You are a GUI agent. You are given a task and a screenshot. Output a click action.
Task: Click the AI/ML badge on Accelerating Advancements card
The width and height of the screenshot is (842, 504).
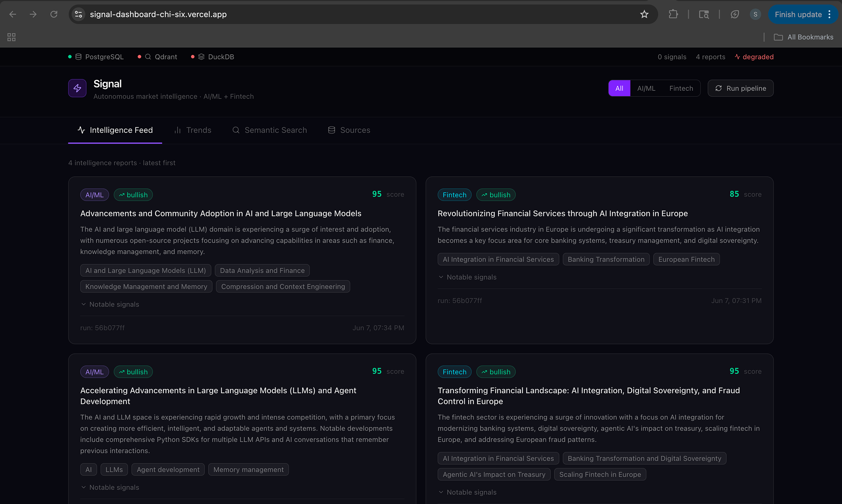[94, 372]
